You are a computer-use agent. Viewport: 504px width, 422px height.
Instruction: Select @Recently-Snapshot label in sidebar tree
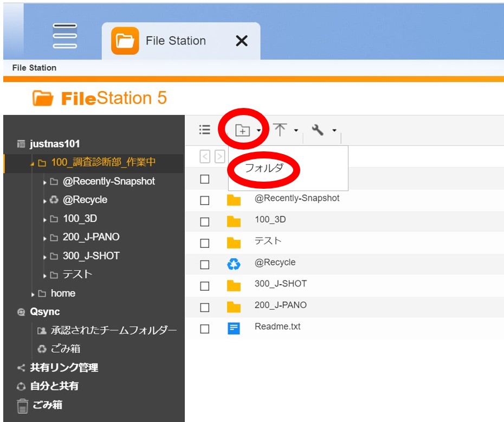[x=109, y=181]
